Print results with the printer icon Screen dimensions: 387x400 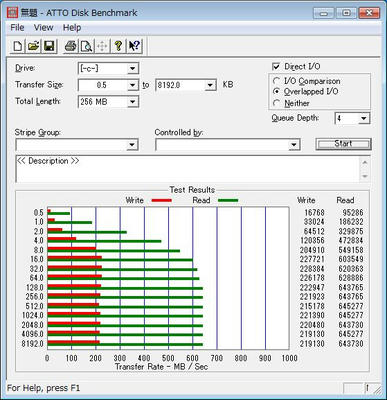71,46
